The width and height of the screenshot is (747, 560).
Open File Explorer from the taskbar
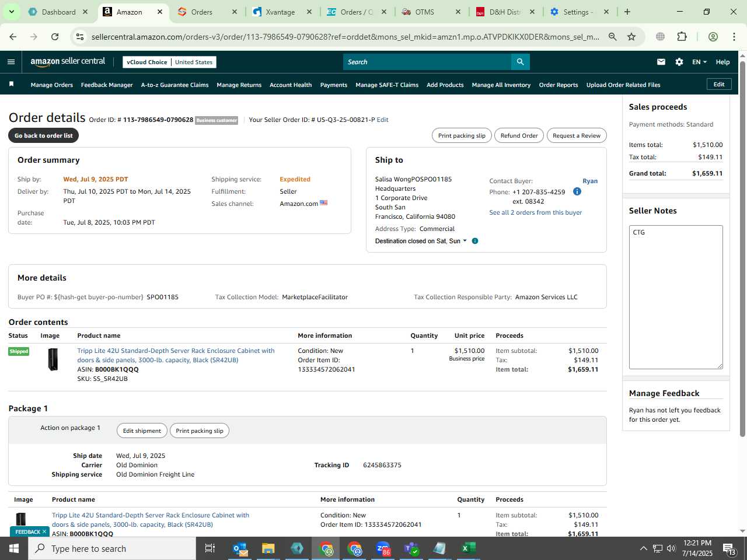[268, 548]
